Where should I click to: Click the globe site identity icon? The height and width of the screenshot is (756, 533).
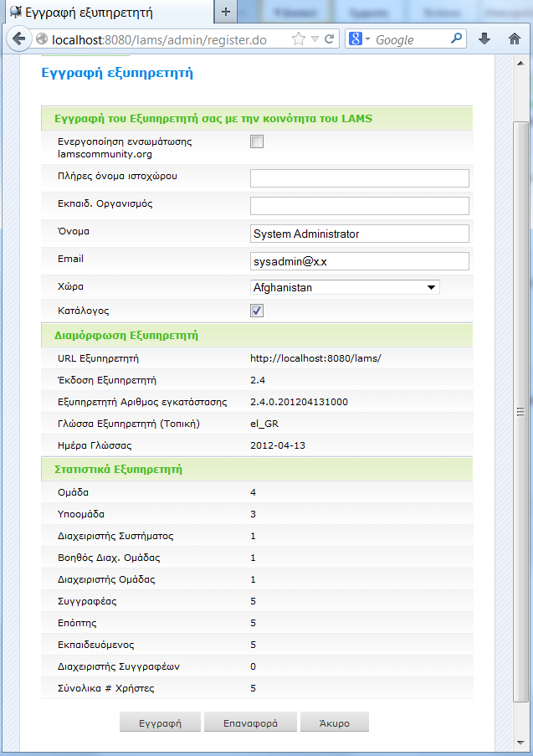click(x=42, y=39)
